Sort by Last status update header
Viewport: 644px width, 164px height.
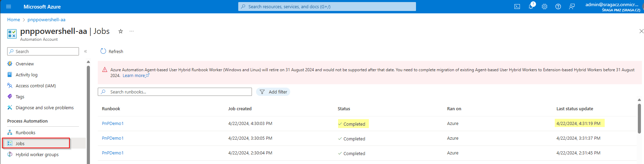pos(575,109)
